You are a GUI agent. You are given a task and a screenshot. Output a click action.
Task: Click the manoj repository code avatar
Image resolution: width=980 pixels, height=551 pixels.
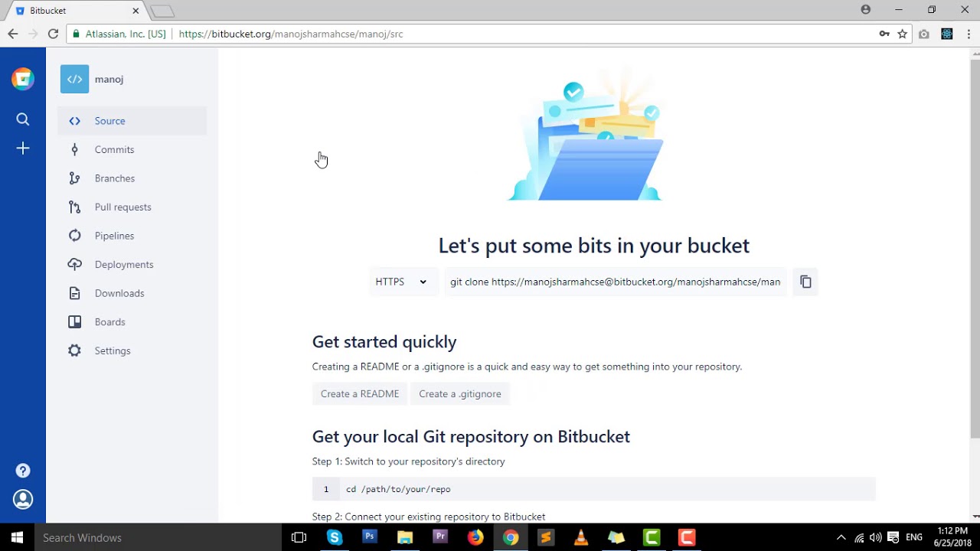click(x=74, y=79)
